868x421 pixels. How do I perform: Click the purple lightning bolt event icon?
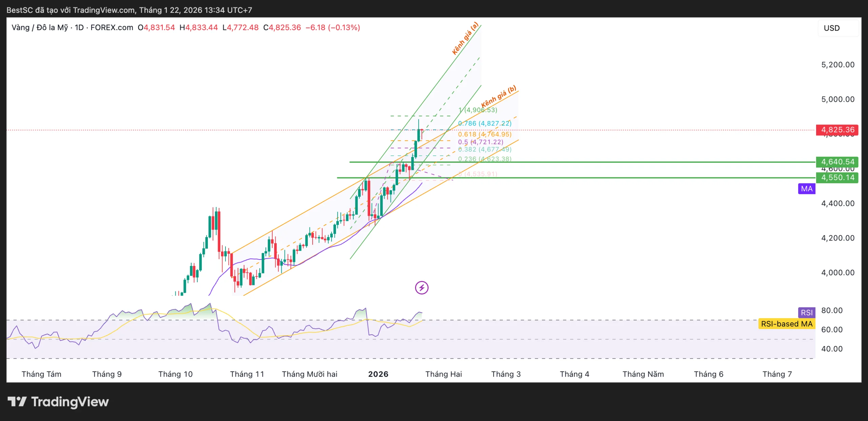421,288
